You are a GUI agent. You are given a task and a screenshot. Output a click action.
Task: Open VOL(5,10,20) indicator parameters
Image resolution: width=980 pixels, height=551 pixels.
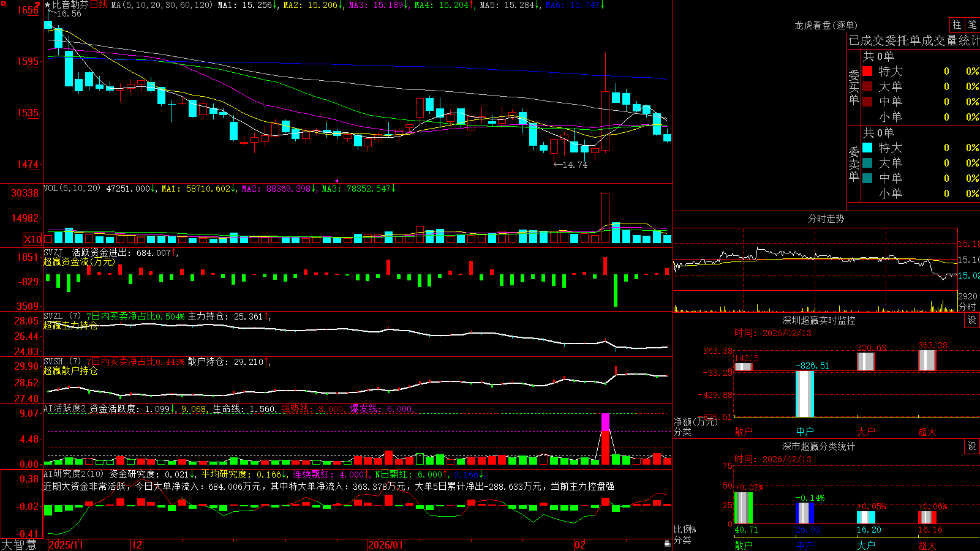(72, 189)
